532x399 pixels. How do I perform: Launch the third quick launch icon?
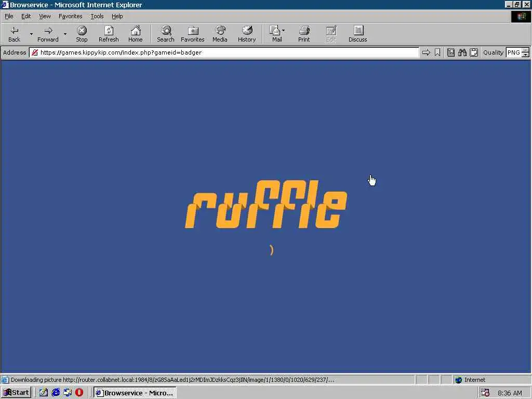[x=68, y=393]
